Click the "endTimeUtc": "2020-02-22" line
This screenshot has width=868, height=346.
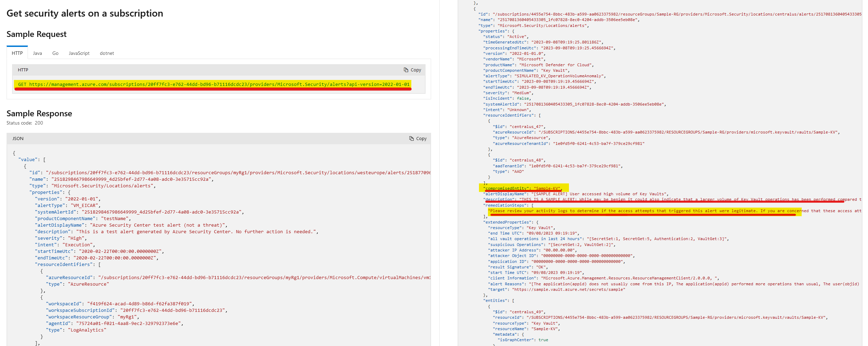coord(97,258)
